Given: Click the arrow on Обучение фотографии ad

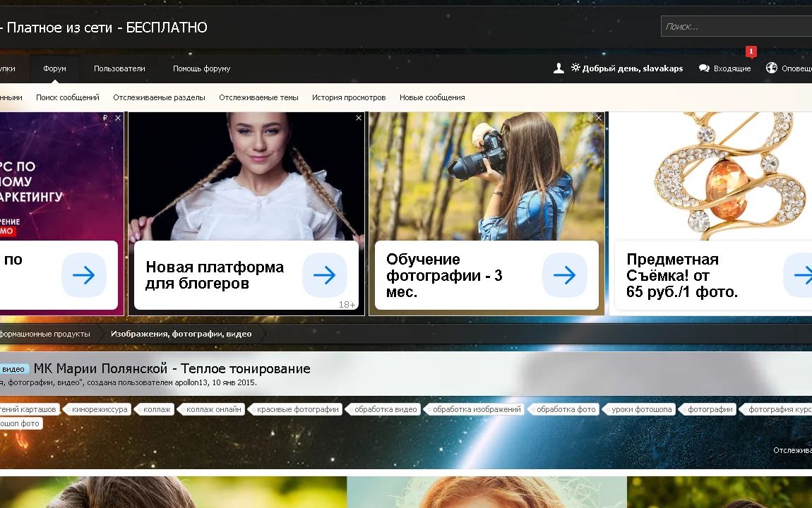Looking at the screenshot, I should click(x=564, y=275).
